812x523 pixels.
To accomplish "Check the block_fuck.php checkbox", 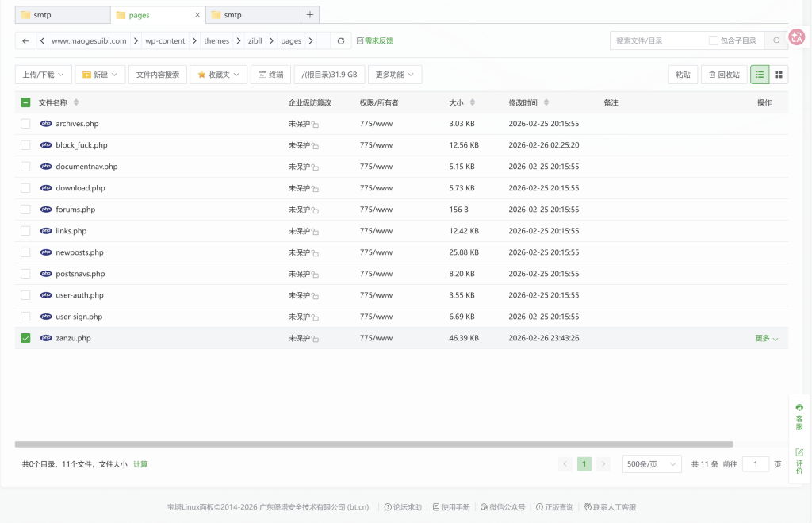I will tap(25, 145).
